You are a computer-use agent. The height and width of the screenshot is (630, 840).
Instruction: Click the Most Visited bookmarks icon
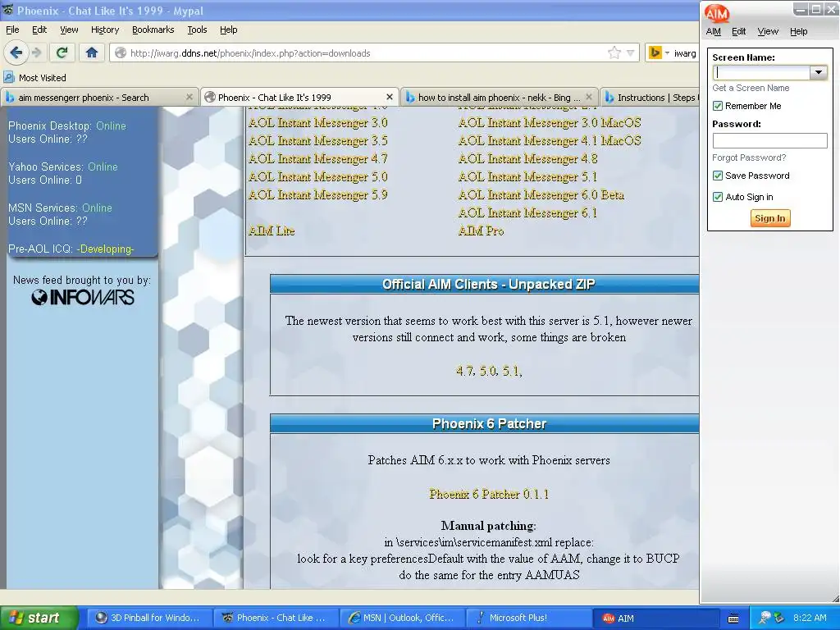pyautogui.click(x=9, y=77)
